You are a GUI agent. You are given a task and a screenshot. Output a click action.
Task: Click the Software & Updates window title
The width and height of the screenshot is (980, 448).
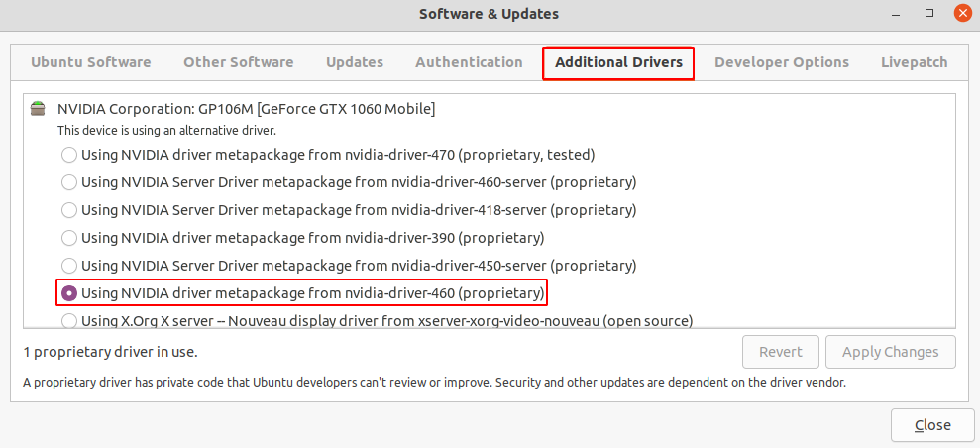pyautogui.click(x=489, y=13)
